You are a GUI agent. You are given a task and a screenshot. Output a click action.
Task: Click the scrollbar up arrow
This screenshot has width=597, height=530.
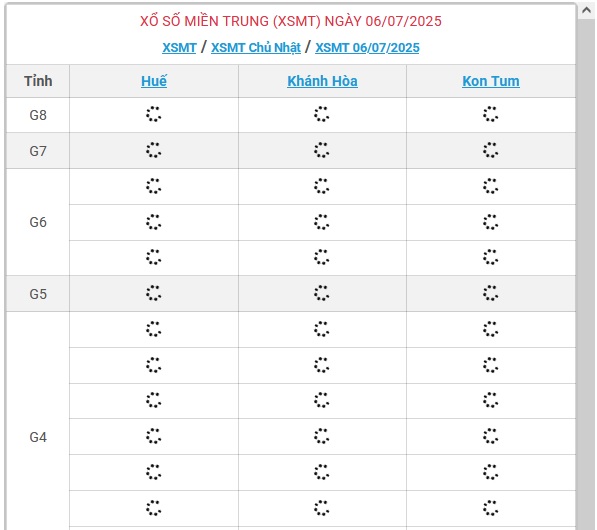[586, 10]
